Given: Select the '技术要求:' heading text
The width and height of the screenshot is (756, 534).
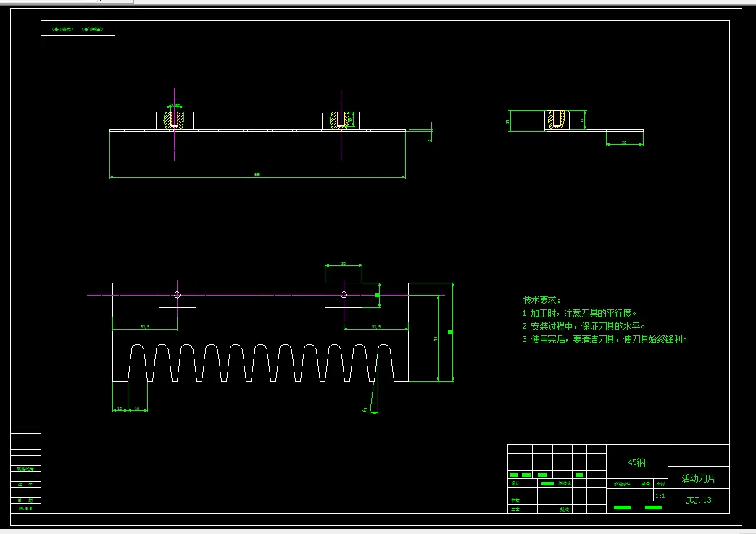Looking at the screenshot, I should (x=542, y=300).
